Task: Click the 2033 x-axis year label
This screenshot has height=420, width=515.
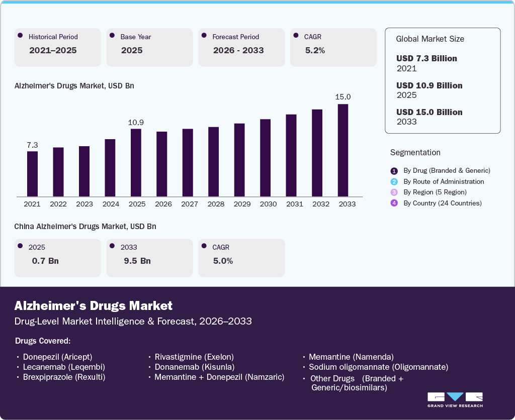Action: click(x=347, y=204)
